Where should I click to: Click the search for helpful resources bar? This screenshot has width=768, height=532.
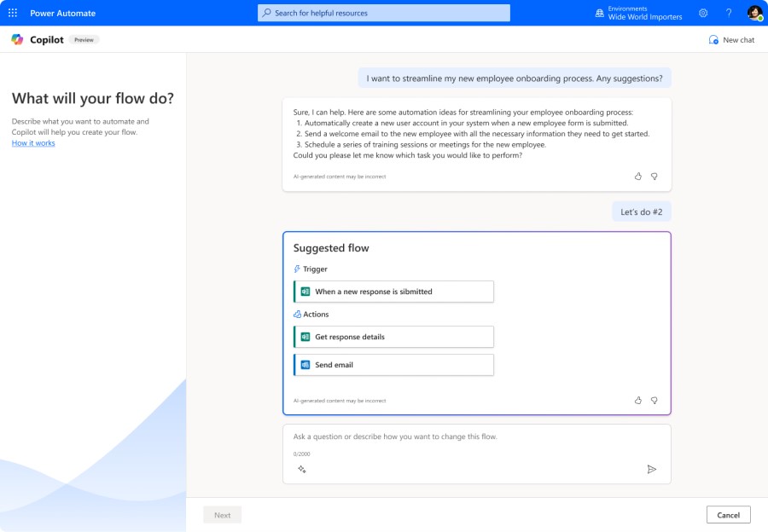click(383, 12)
